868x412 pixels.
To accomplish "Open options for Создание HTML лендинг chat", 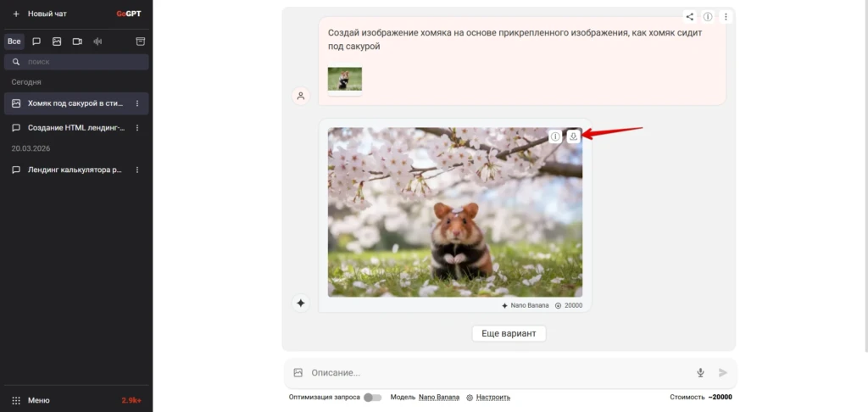I will pyautogui.click(x=137, y=128).
